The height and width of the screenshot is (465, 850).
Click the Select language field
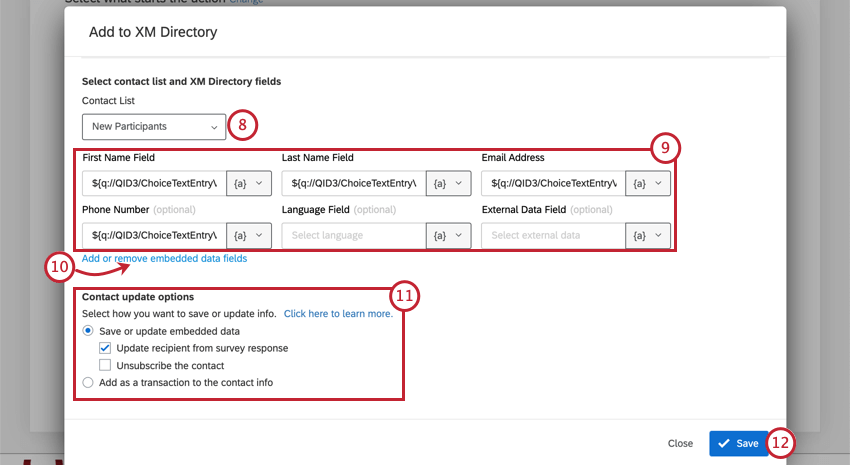click(x=354, y=235)
